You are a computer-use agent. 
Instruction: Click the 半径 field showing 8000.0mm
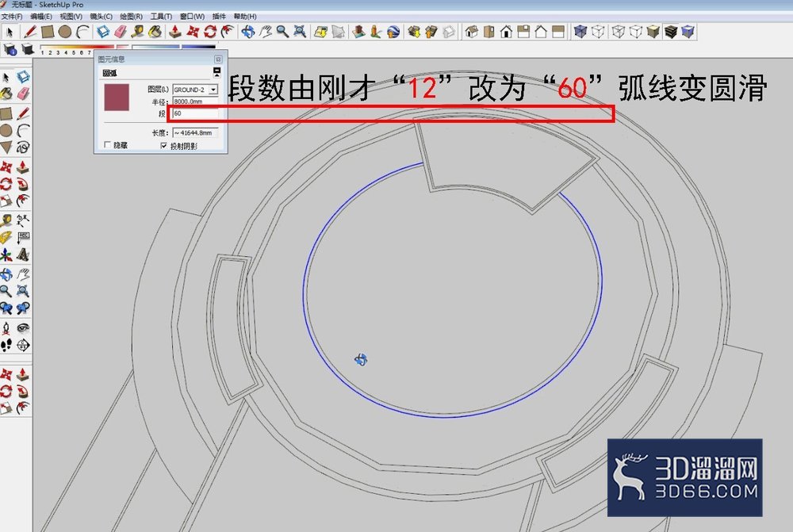pos(195,101)
